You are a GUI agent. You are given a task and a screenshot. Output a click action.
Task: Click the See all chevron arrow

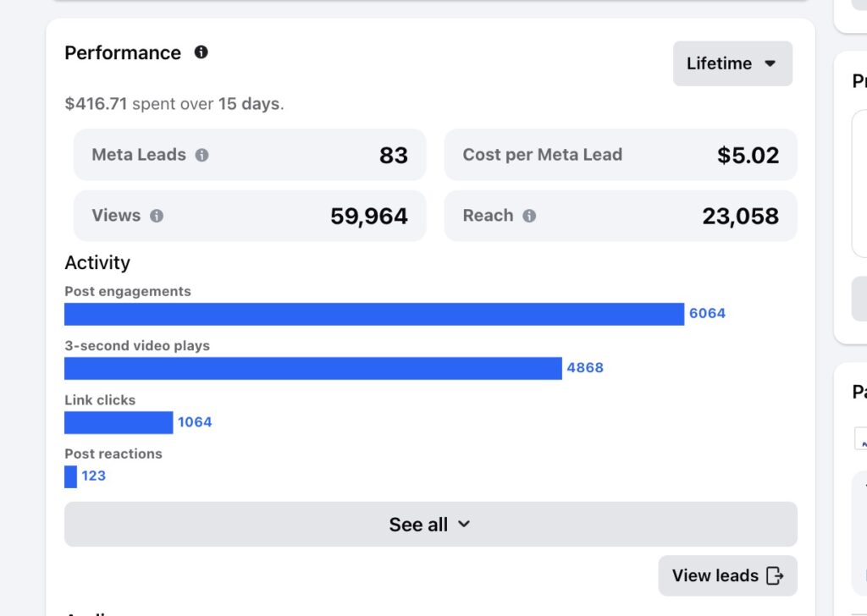pyautogui.click(x=464, y=524)
